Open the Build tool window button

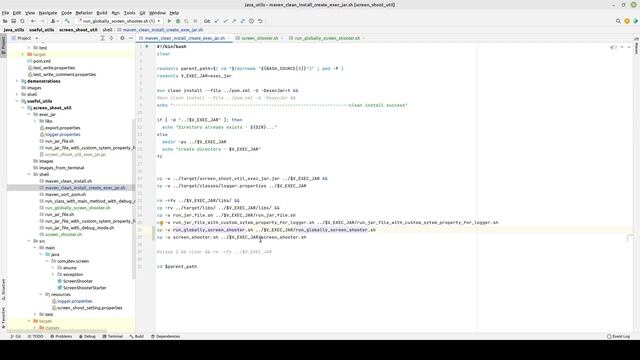coord(137,336)
